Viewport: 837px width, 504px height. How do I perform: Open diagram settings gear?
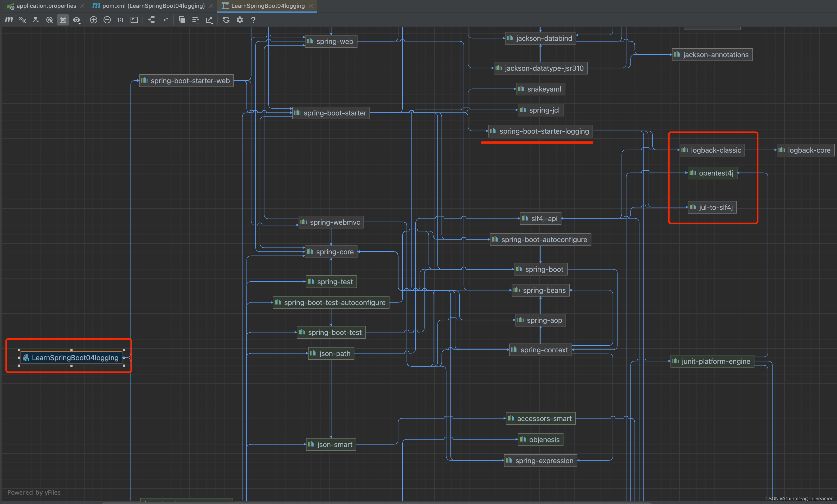240,20
